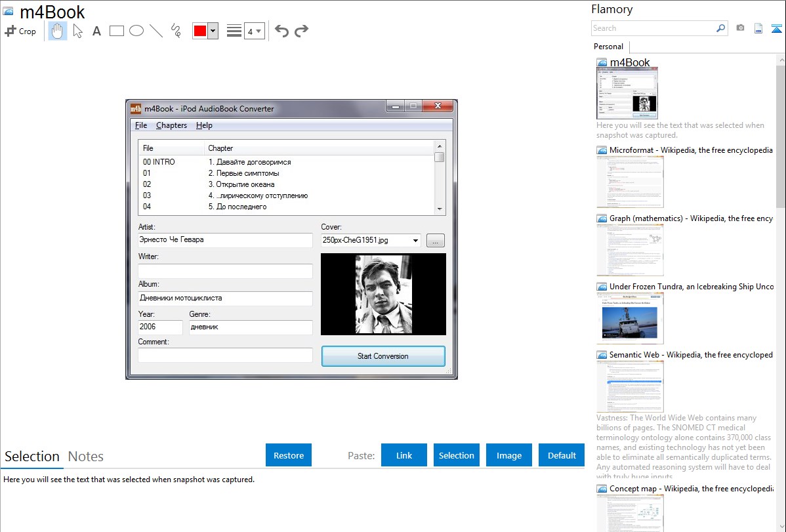This screenshot has width=786, height=532.
Task: Click chapter list scroll down arrow
Action: point(440,209)
